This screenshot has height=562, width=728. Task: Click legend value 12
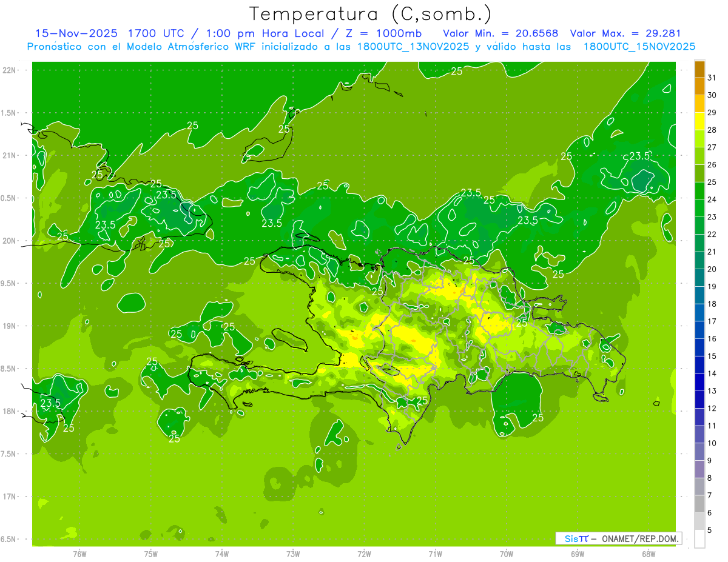pyautogui.click(x=712, y=408)
